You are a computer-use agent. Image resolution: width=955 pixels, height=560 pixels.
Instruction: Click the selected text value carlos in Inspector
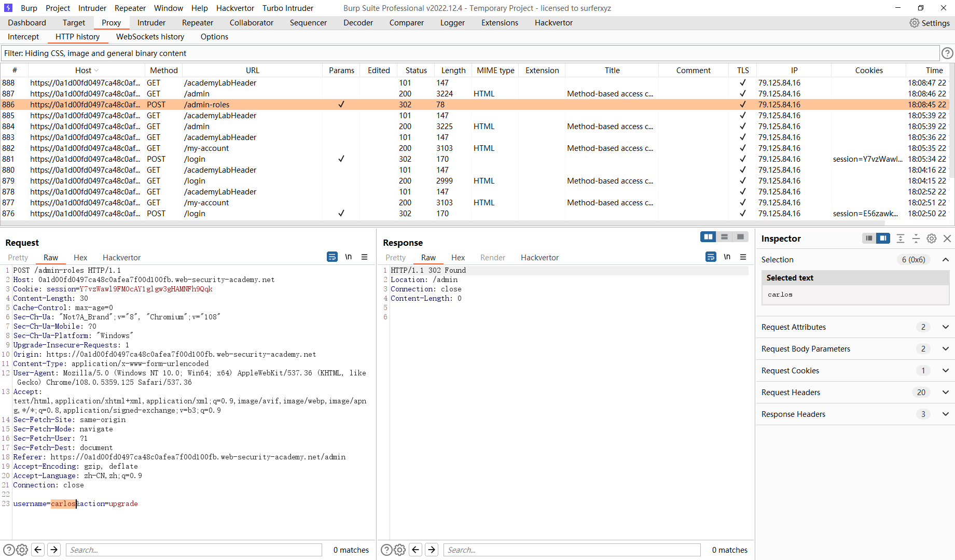780,295
